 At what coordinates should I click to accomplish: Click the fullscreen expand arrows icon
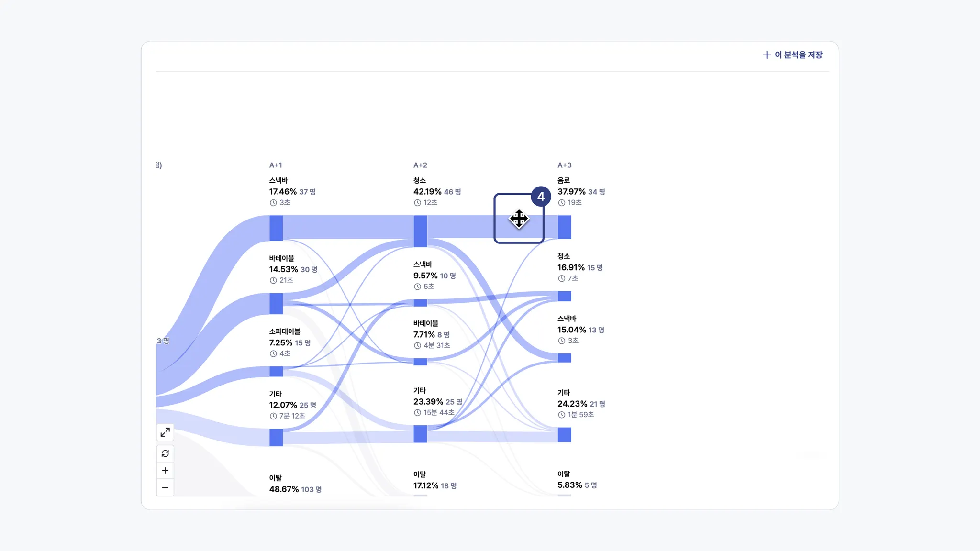coord(165,432)
